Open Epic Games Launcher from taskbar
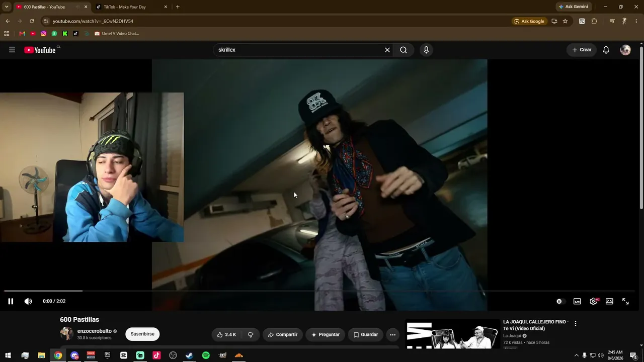 (107, 355)
